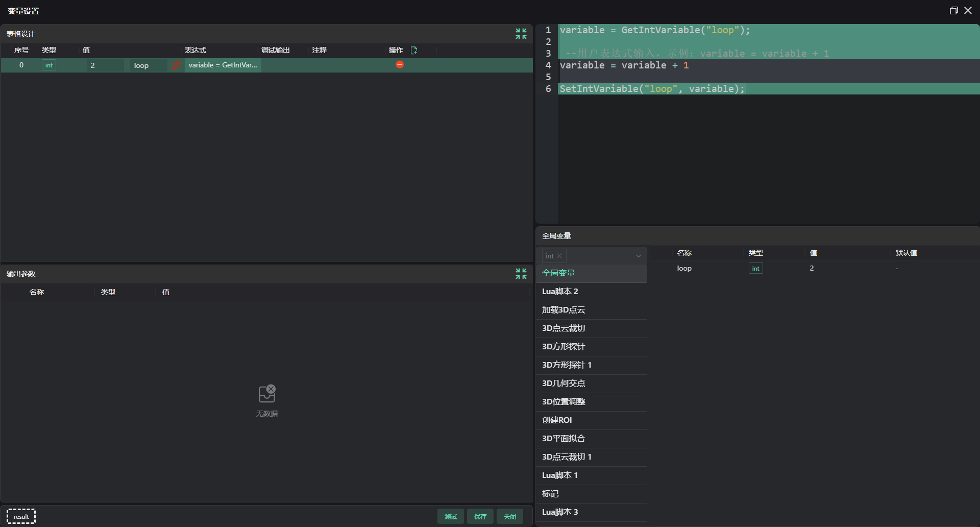Remove the int filter tag
The width and height of the screenshot is (980, 527).
559,256
